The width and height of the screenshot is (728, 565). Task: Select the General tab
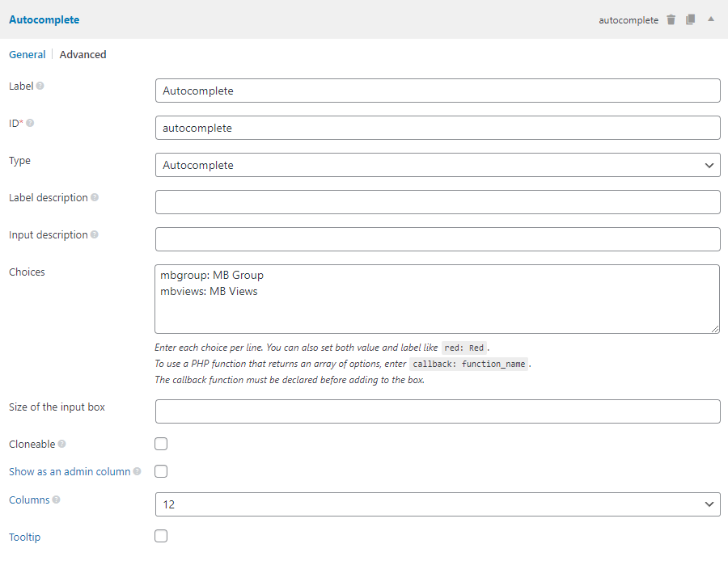pyautogui.click(x=27, y=54)
